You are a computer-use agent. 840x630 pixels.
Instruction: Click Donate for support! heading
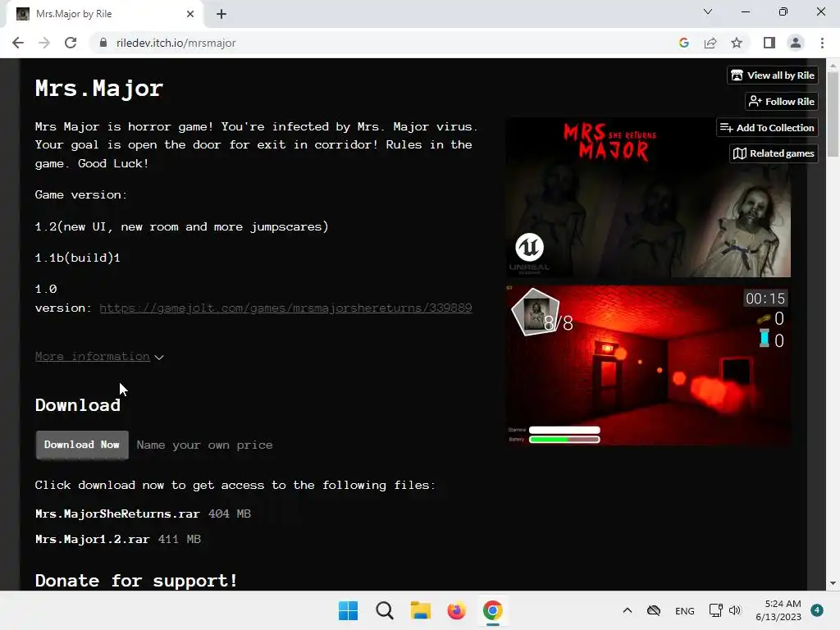pos(136,580)
